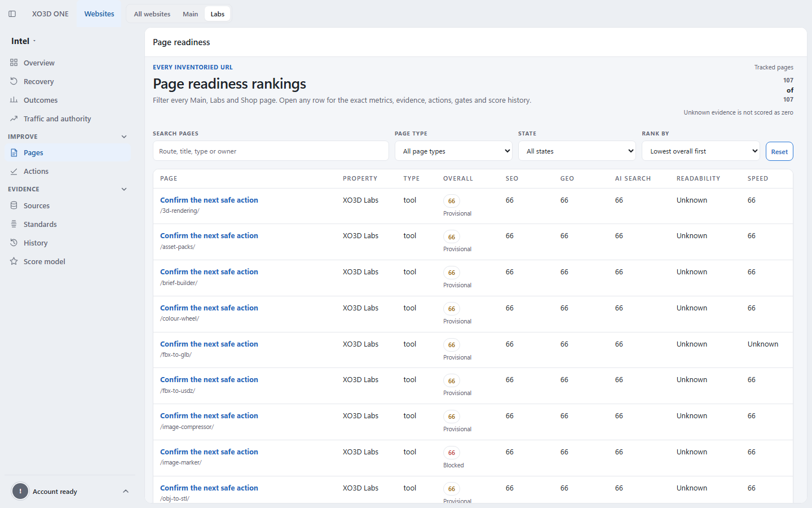Focus the Search pages input field
Image resolution: width=812 pixels, height=508 pixels.
point(271,151)
